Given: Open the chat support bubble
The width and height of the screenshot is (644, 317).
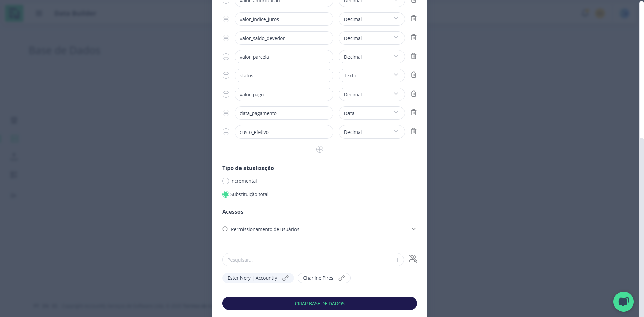Looking at the screenshot, I should click(x=623, y=301).
